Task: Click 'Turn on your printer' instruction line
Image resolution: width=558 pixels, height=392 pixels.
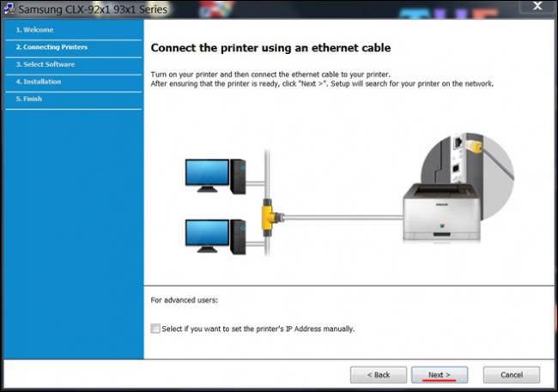Action: (x=270, y=75)
